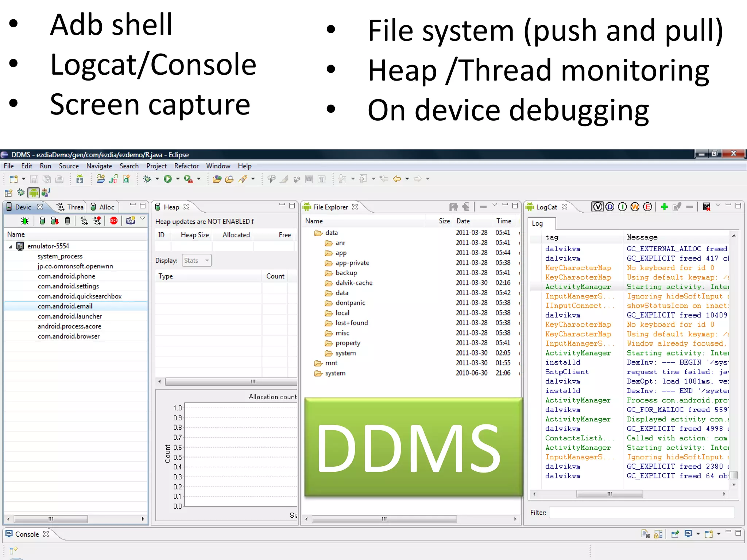Viewport: 747px width, 560px height.
Task: Click Update Threads icon in Devices toolbar
Action: click(84, 221)
